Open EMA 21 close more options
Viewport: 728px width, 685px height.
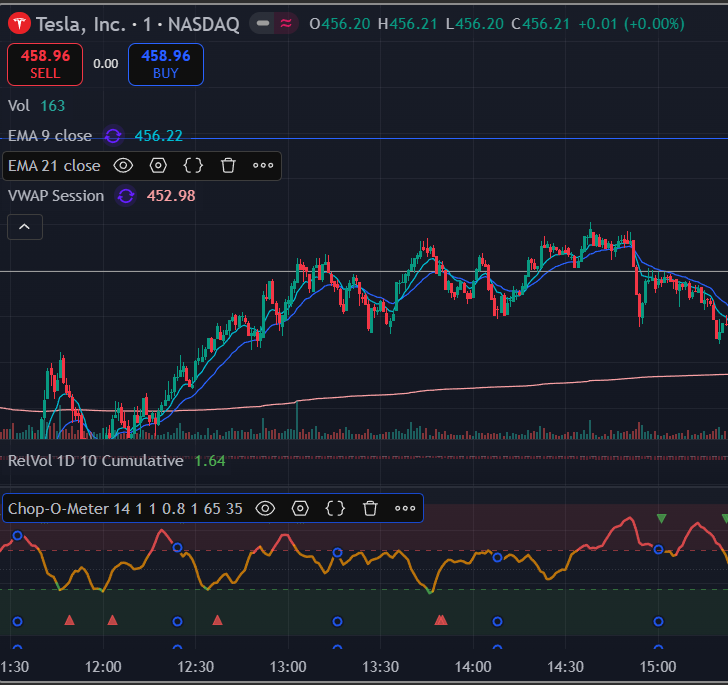tap(263, 166)
